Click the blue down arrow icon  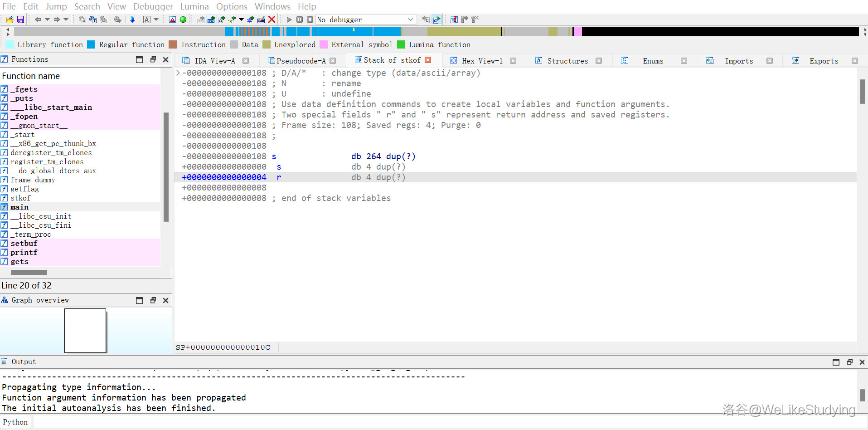tap(132, 20)
